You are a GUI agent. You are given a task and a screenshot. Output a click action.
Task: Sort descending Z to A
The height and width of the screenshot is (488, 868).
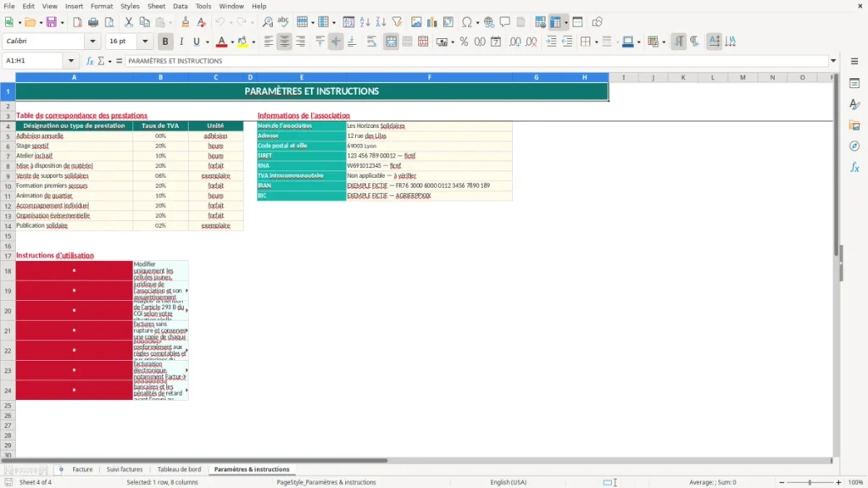click(381, 22)
